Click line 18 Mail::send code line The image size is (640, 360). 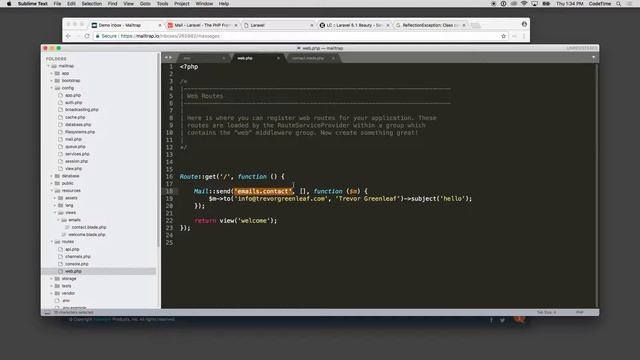[281, 191]
